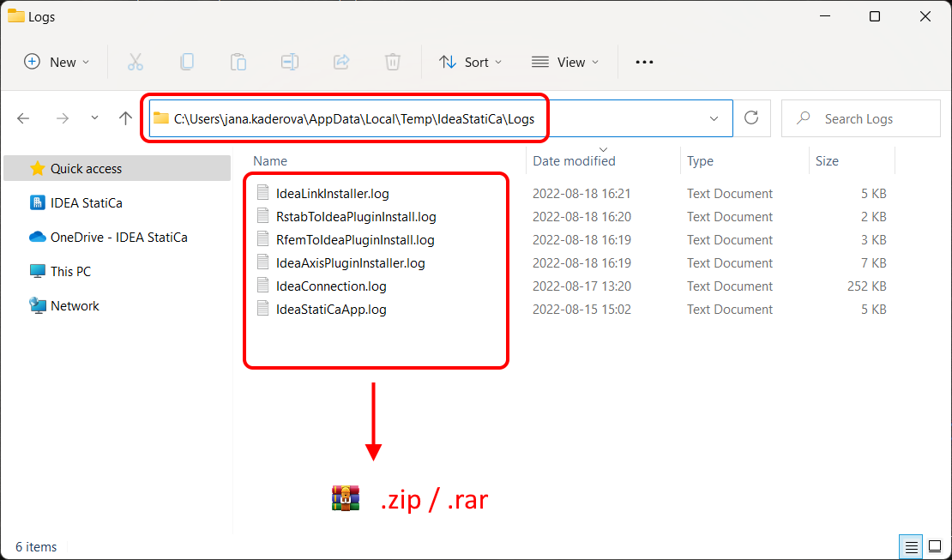Click the Share icon in toolbar
The height and width of the screenshot is (560, 952).
coord(342,62)
